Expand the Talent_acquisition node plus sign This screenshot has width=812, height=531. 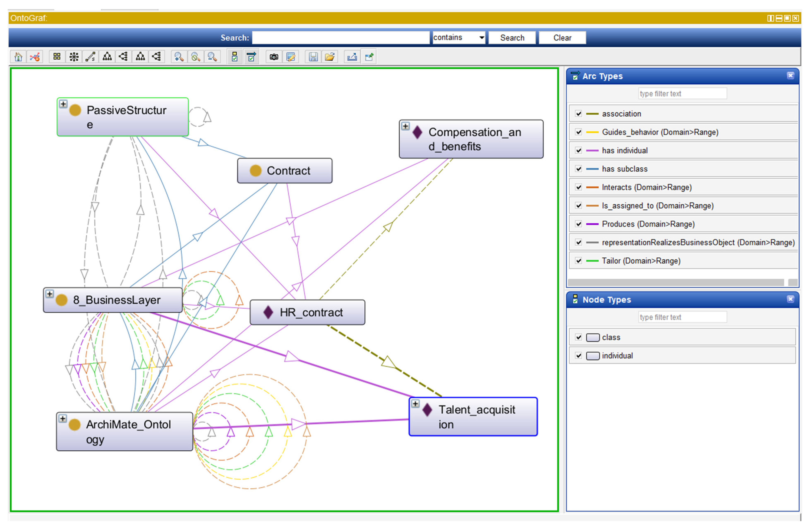click(x=415, y=404)
